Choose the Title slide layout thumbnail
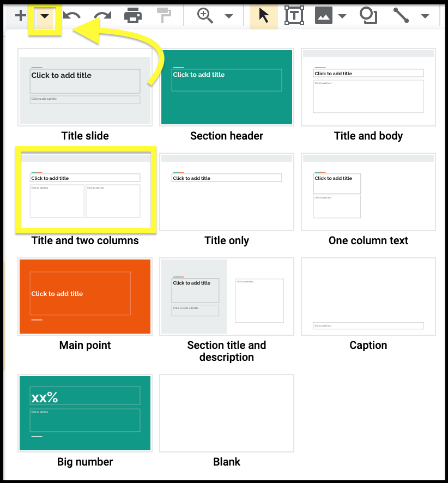448x483 pixels. coord(85,87)
